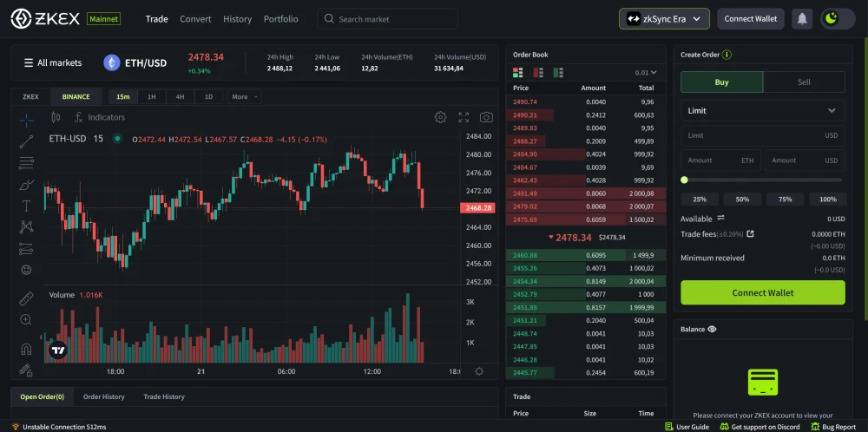
Task: Open the Trade History tab
Action: tap(164, 396)
